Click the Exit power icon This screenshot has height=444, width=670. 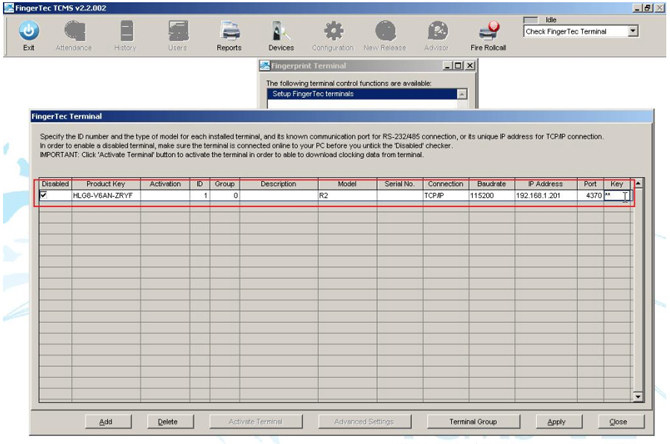29,31
